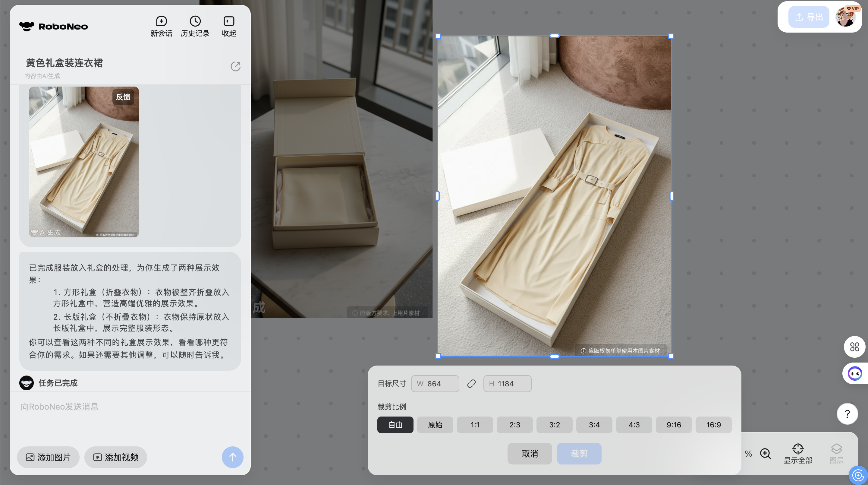The width and height of the screenshot is (868, 485).
Task: Click the blue spiral icon at corner
Action: point(858,476)
